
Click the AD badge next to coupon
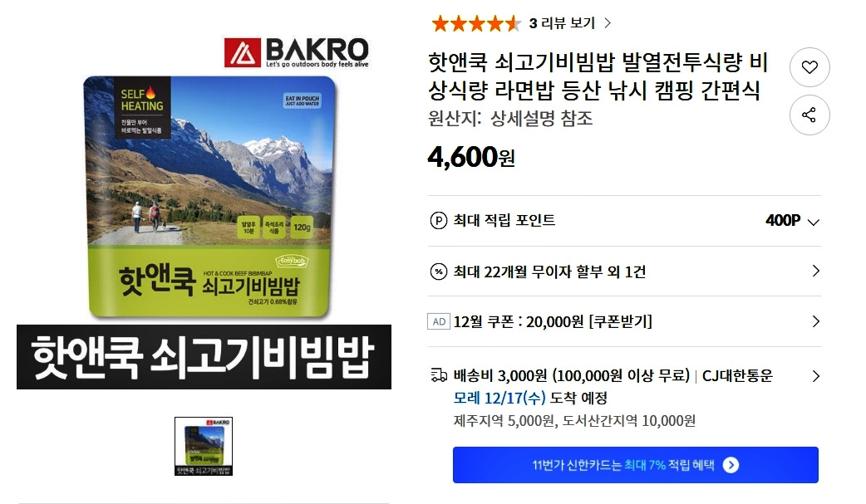[x=439, y=321]
